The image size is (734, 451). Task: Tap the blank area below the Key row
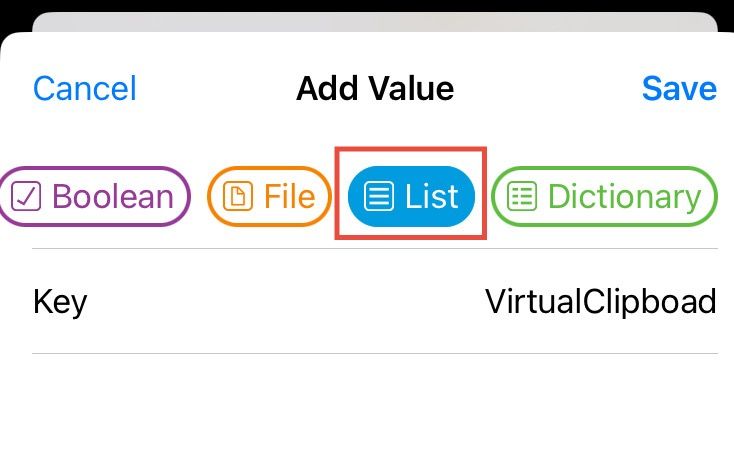[x=375, y=405]
